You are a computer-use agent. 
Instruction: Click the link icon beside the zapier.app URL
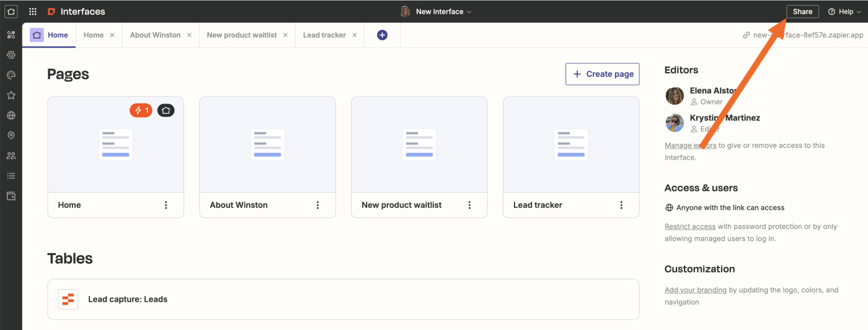[746, 35]
